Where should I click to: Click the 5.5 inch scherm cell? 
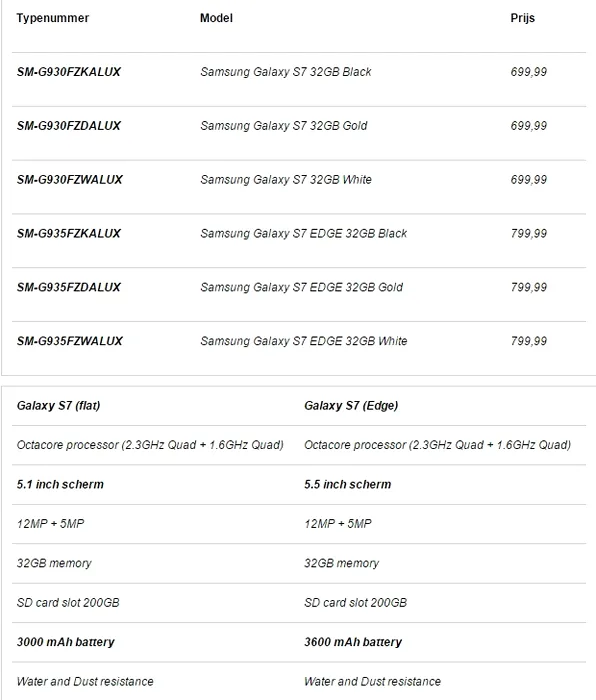click(347, 484)
